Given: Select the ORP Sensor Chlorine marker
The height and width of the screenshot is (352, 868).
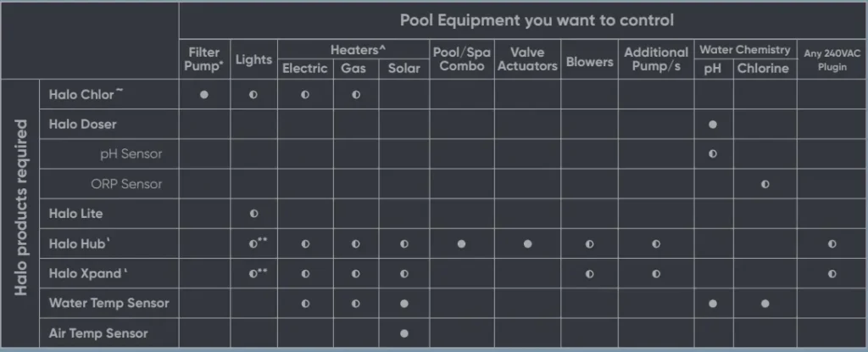Looking at the screenshot, I should click(x=765, y=184).
